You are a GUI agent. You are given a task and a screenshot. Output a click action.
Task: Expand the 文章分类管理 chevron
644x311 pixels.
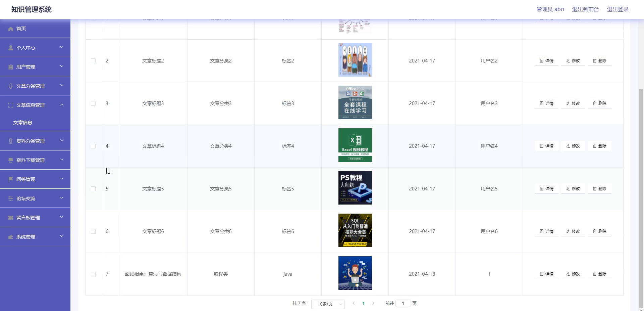(x=62, y=85)
